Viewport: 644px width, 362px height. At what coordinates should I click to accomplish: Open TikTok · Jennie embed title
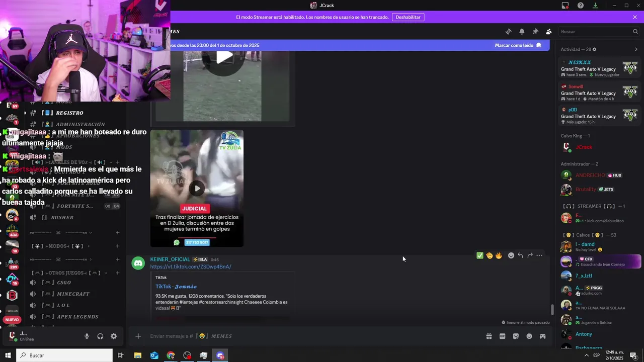coord(176,287)
